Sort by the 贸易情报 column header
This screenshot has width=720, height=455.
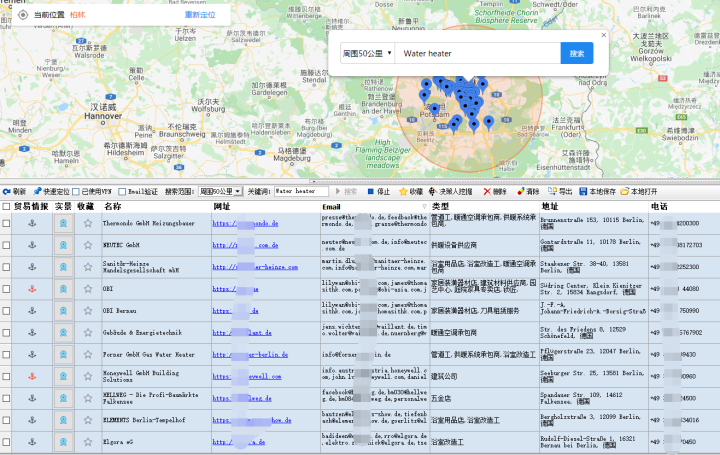(31, 207)
